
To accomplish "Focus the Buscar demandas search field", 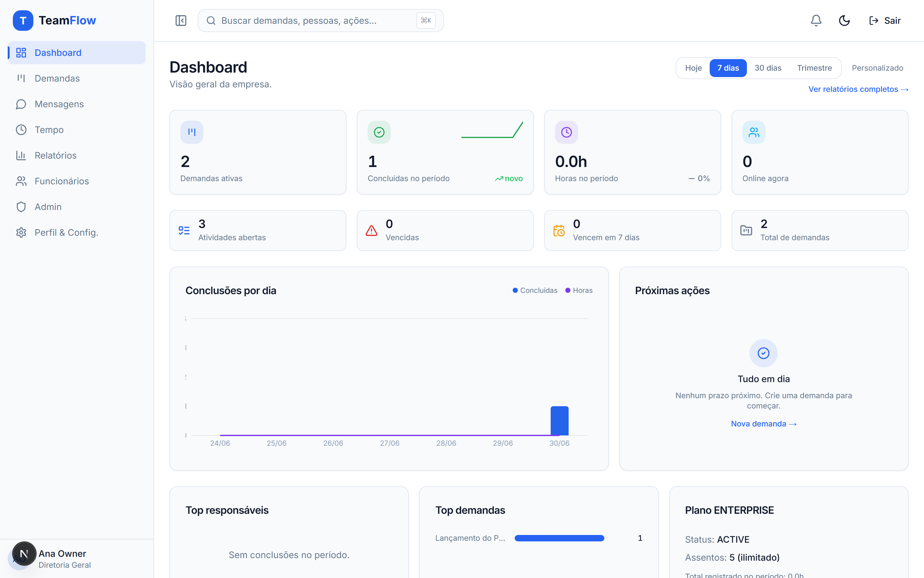I will [x=320, y=20].
